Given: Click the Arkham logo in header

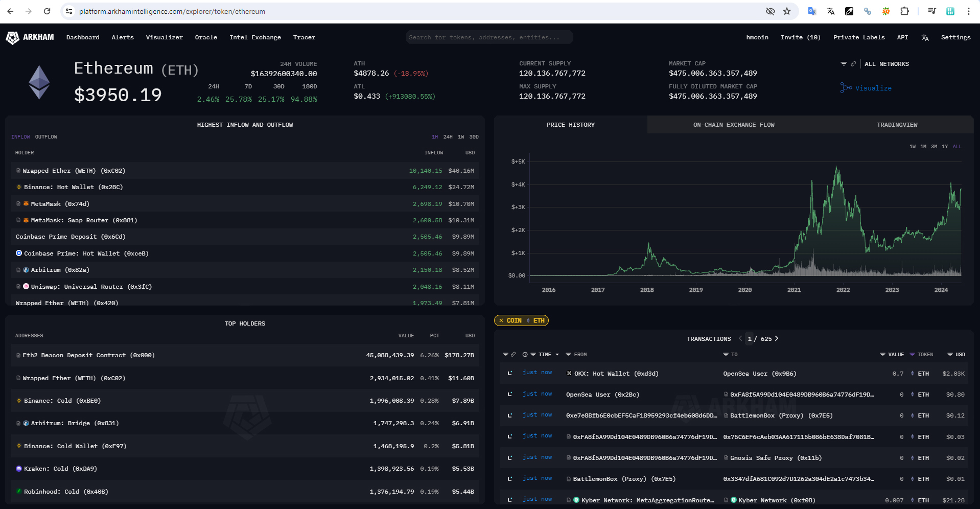Looking at the screenshot, I should [30, 37].
